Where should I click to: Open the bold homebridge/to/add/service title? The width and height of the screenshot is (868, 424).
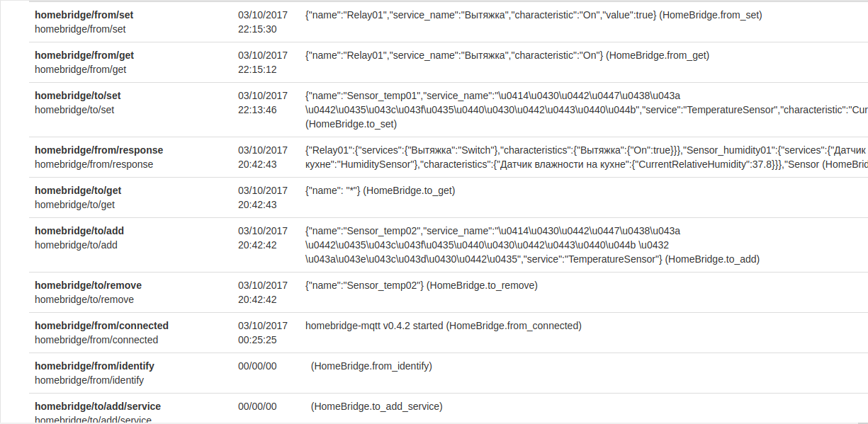point(98,406)
